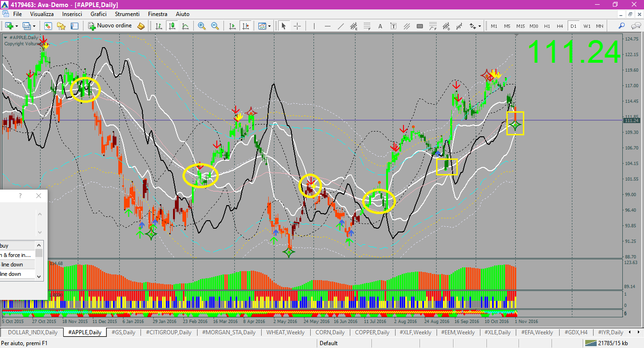Expand new chart dropdown arrow
Screen dimensions: 644x348
(17, 26)
